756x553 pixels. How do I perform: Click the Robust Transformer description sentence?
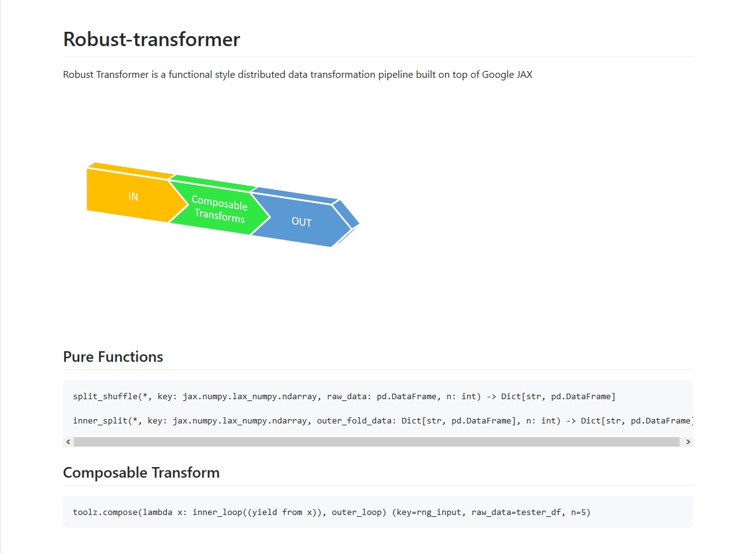coord(298,75)
